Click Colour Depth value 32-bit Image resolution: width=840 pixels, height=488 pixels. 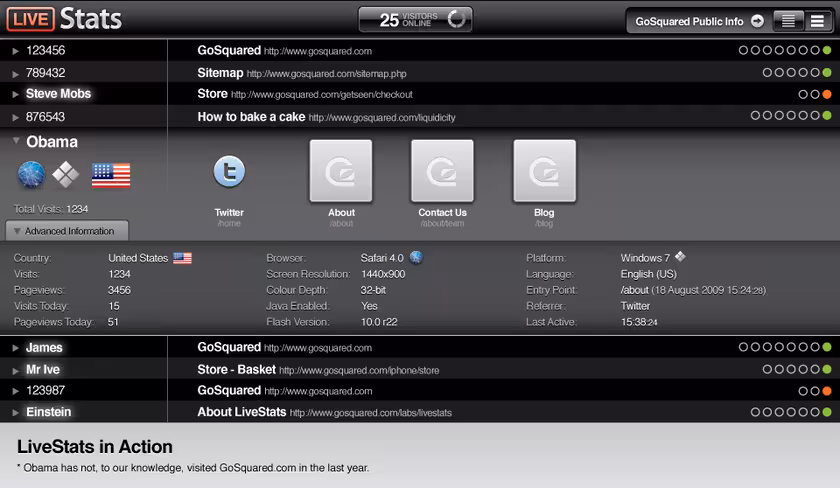tap(373, 290)
